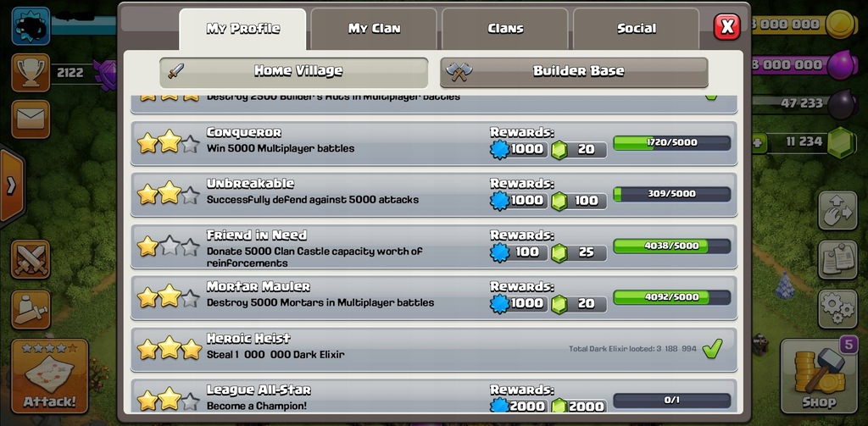Select the Mortar Mauler achievement row
Viewport: 868px width, 426px height.
coord(434,298)
